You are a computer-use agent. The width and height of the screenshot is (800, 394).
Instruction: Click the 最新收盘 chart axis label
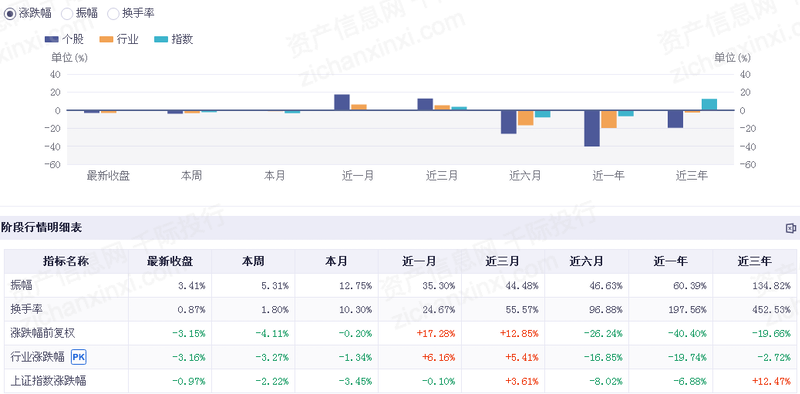pos(108,176)
